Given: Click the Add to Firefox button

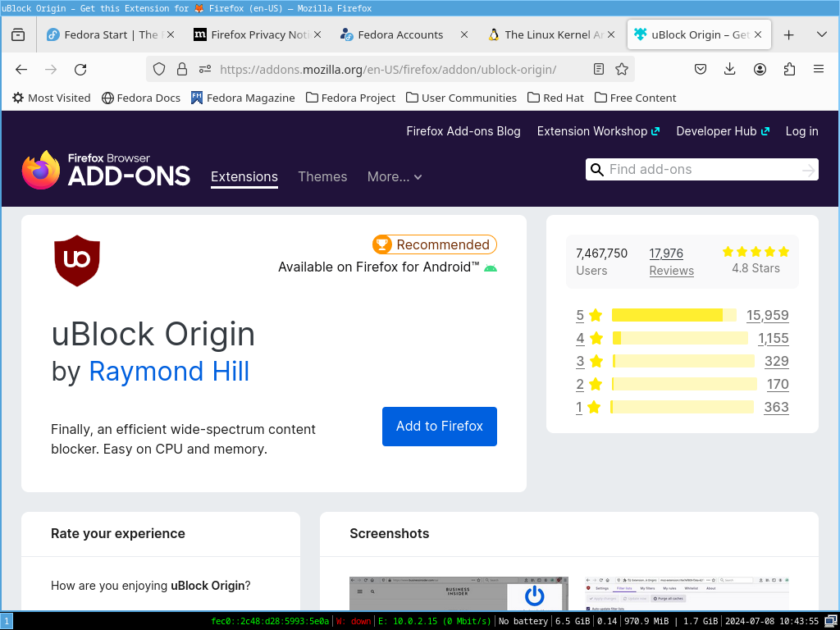Looking at the screenshot, I should click(x=440, y=427).
